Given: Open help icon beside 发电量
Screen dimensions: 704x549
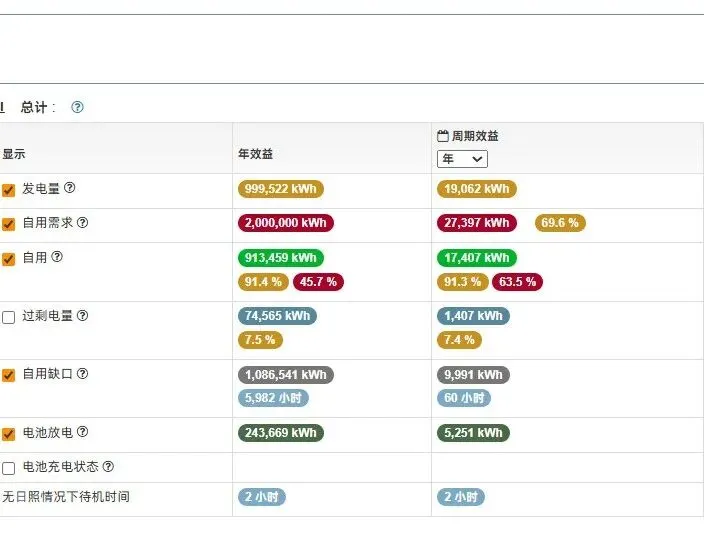Looking at the screenshot, I should [x=70, y=188].
